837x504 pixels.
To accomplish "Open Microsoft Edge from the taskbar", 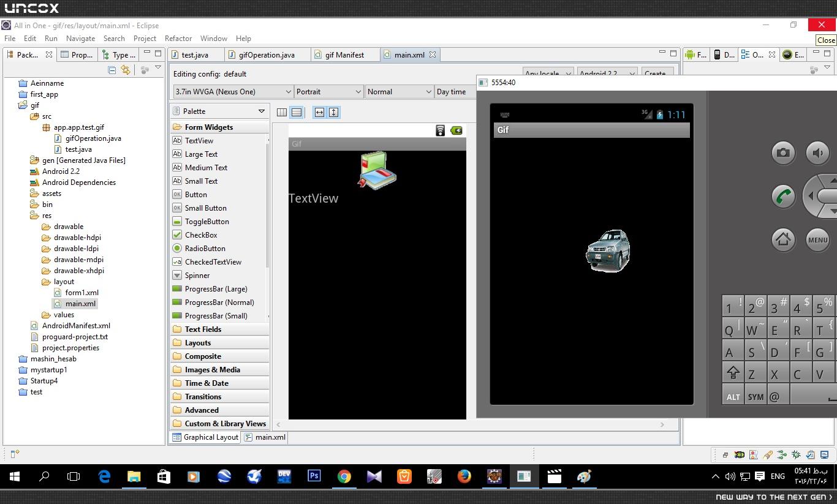I will (104, 476).
